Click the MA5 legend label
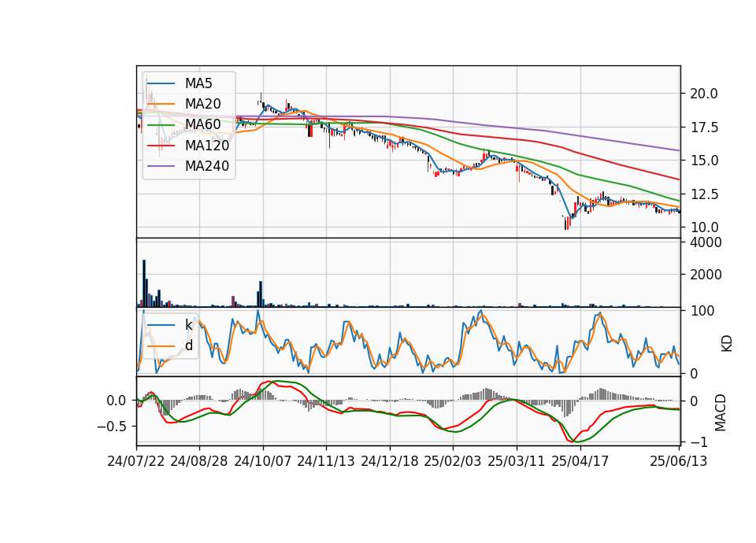The height and width of the screenshot is (543, 756). [x=198, y=83]
